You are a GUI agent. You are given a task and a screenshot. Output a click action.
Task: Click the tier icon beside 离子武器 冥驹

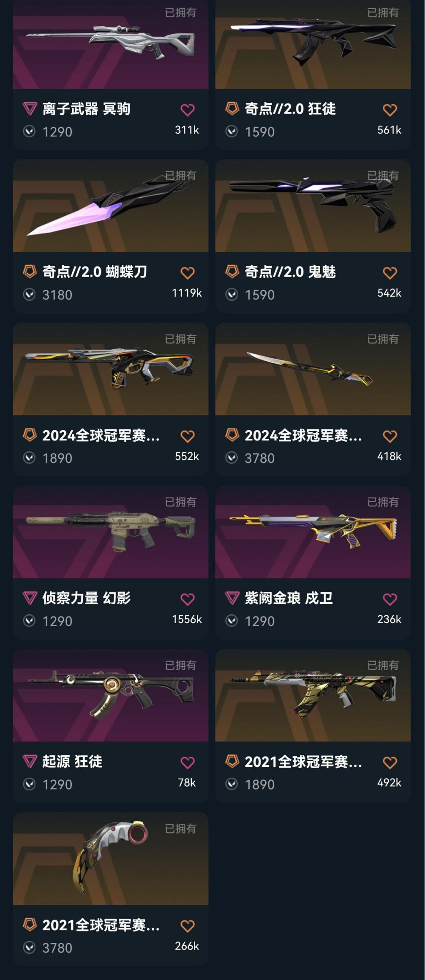pos(30,109)
